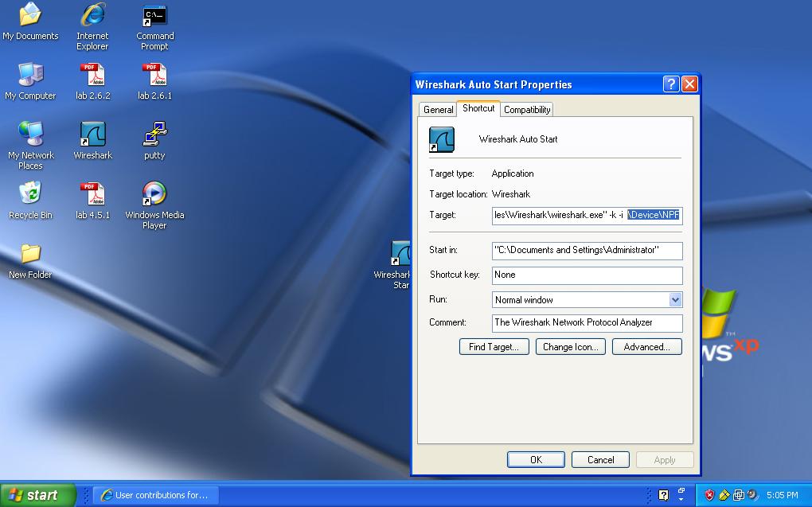
Task: Close the Wireshark Auto Start Properties dialog
Action: [689, 84]
